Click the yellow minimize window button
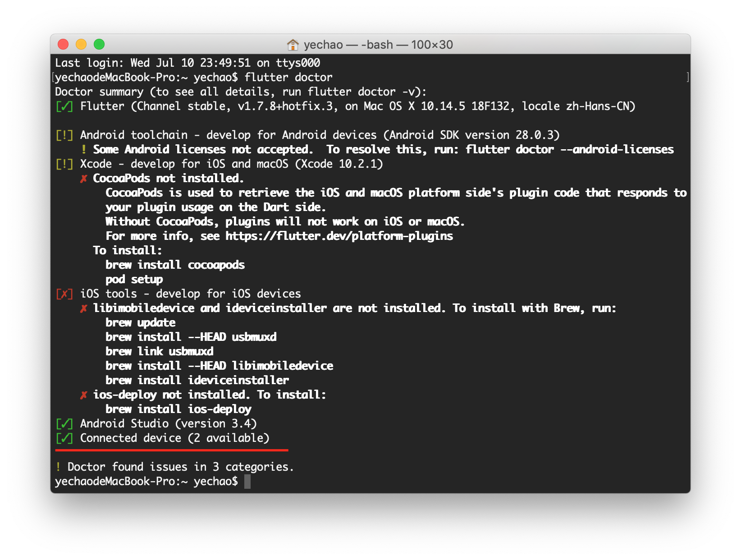The width and height of the screenshot is (741, 560). (81, 44)
